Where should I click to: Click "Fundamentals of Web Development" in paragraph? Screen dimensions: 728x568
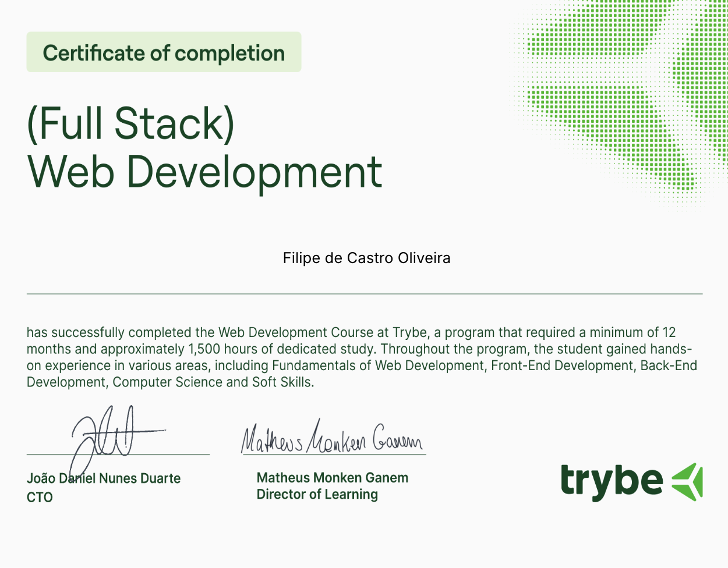tap(378, 365)
